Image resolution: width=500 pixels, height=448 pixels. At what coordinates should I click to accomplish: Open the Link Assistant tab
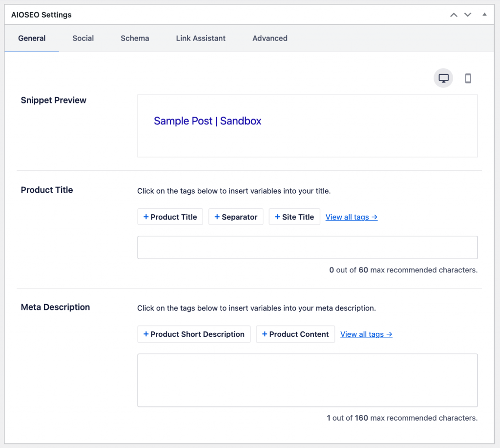[201, 38]
